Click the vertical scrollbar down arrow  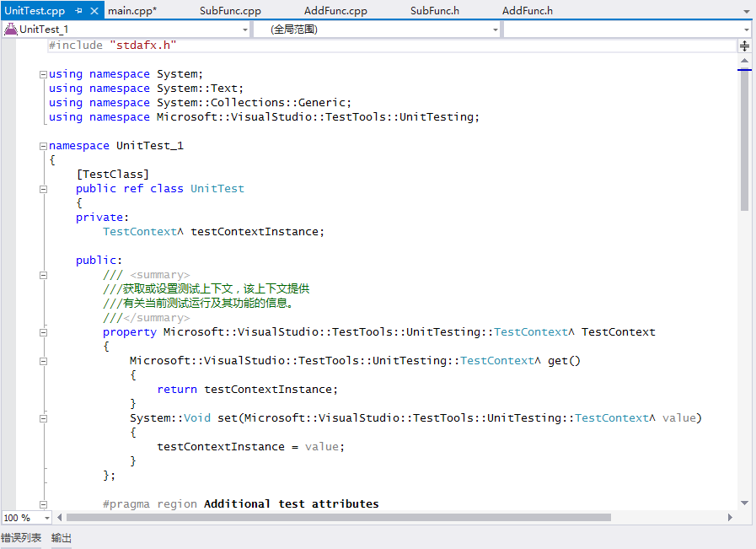[744, 503]
